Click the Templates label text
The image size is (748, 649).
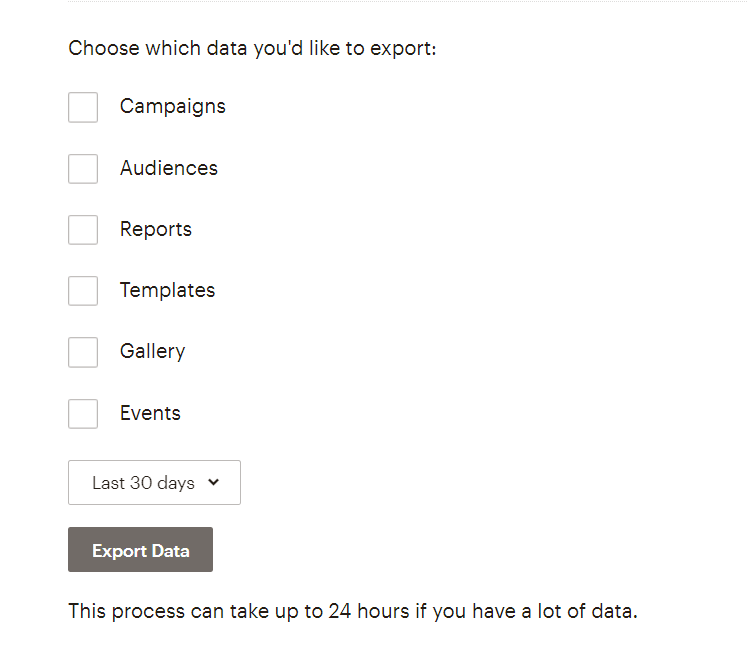click(167, 291)
